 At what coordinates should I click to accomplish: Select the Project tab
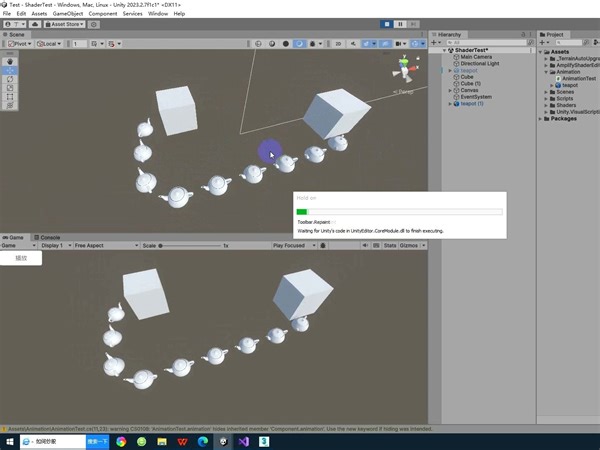(551, 35)
